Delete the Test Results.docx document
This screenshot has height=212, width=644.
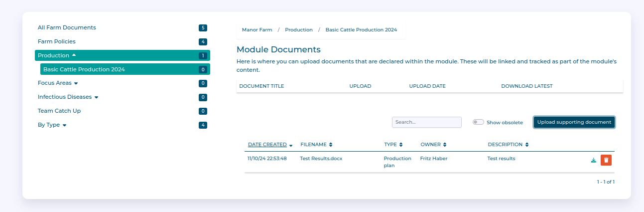point(606,160)
